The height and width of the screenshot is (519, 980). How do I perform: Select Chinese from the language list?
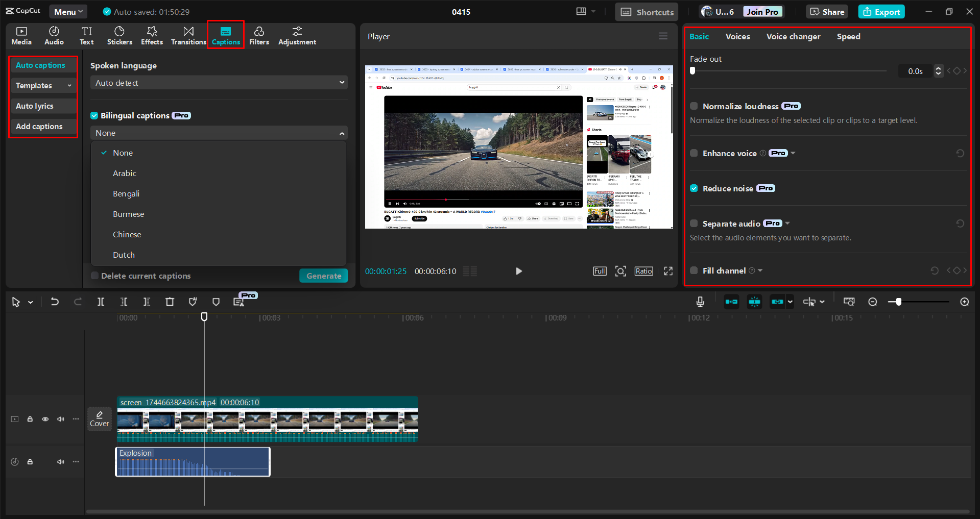[127, 234]
